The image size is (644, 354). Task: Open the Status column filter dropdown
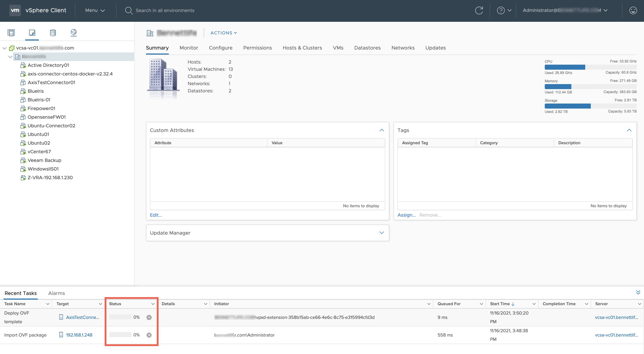tap(153, 304)
